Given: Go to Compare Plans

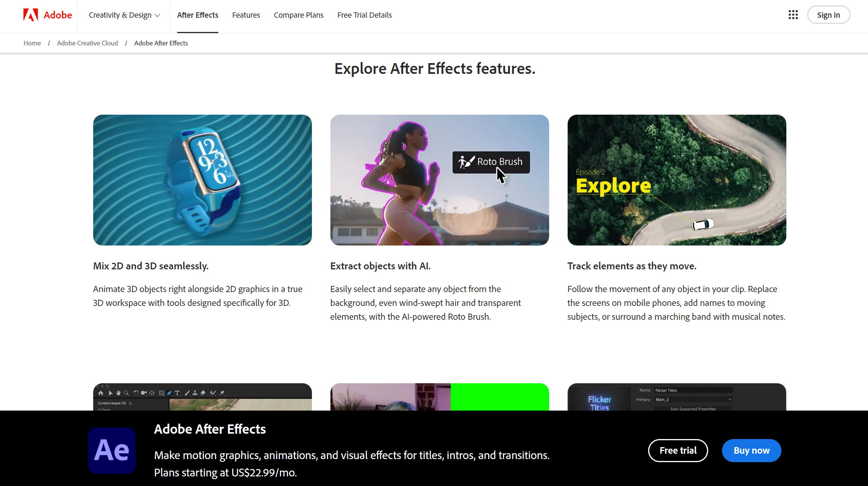Looking at the screenshot, I should (298, 15).
